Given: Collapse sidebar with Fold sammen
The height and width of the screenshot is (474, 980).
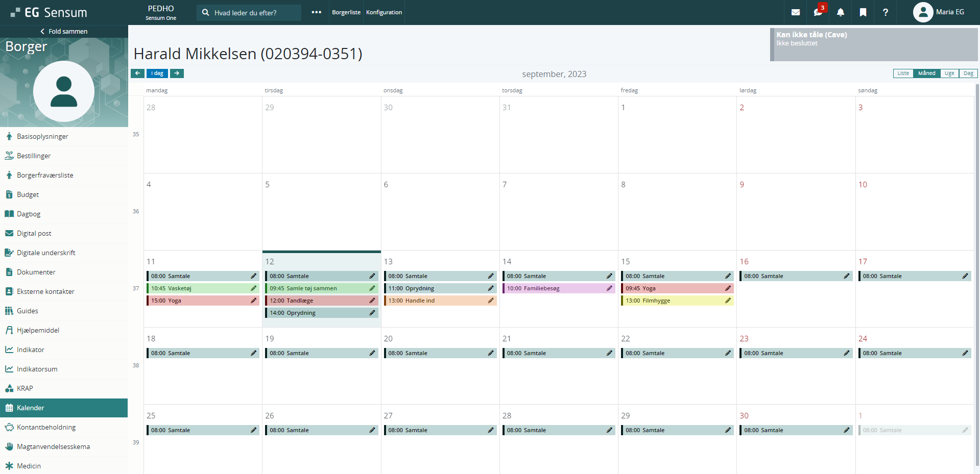Looking at the screenshot, I should point(64,32).
